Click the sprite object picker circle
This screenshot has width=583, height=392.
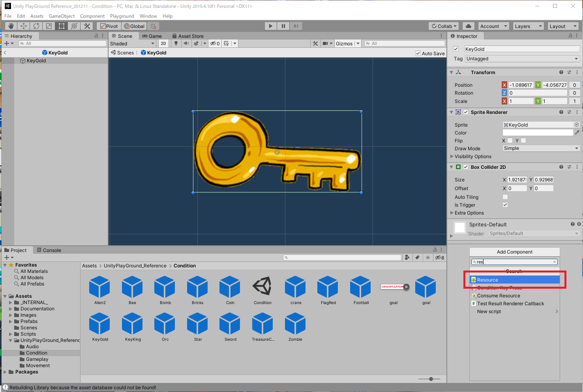click(x=577, y=125)
